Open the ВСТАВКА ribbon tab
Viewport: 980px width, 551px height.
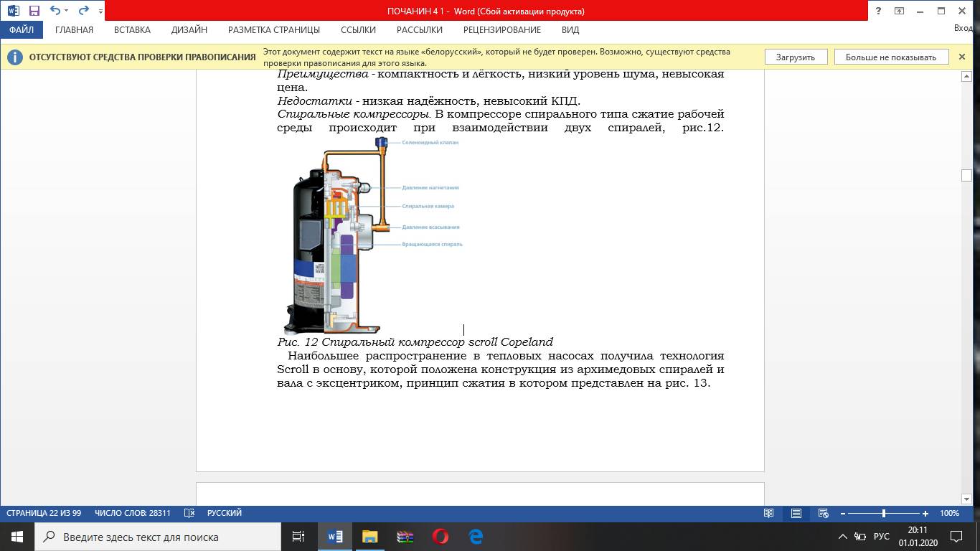tap(132, 30)
